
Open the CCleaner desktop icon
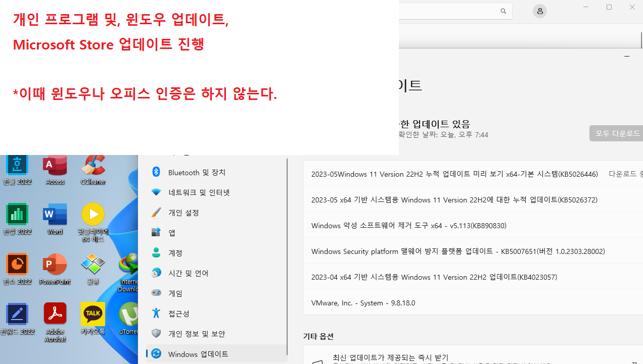tap(93, 169)
